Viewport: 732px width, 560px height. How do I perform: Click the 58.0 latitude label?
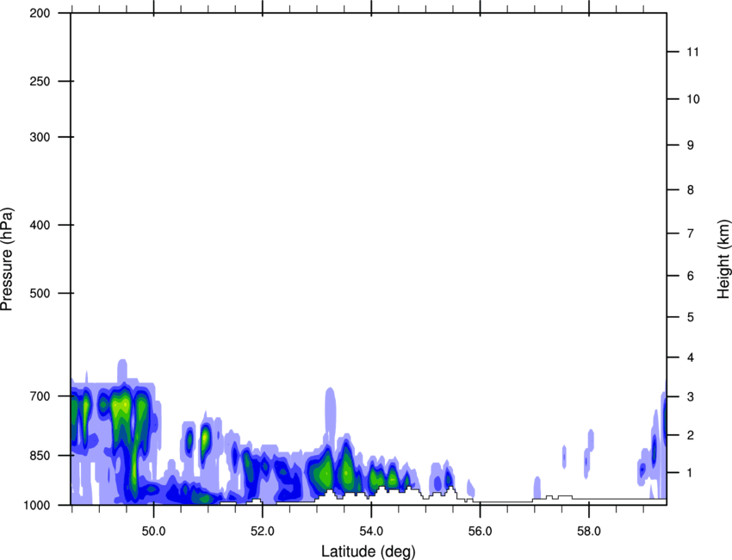[x=589, y=531]
